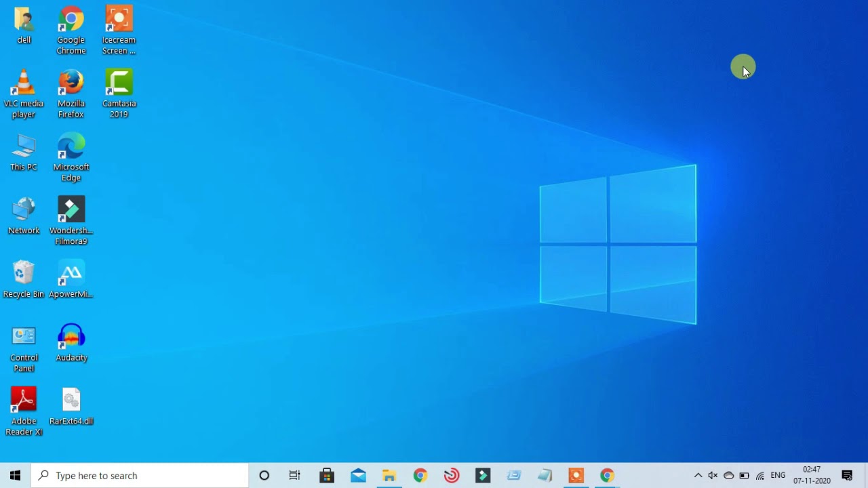Click the red spiral taskbar icon
This screenshot has height=488, width=868.
452,475
